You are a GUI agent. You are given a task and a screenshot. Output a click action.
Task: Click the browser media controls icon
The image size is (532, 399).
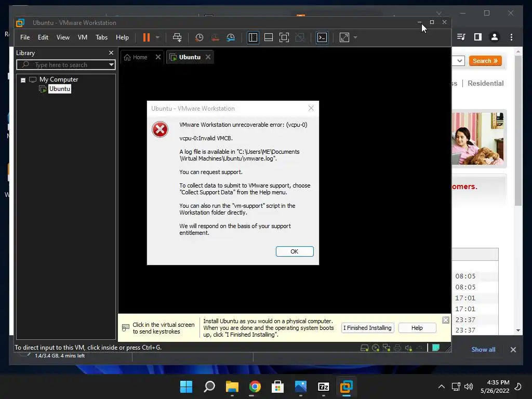[x=461, y=37]
